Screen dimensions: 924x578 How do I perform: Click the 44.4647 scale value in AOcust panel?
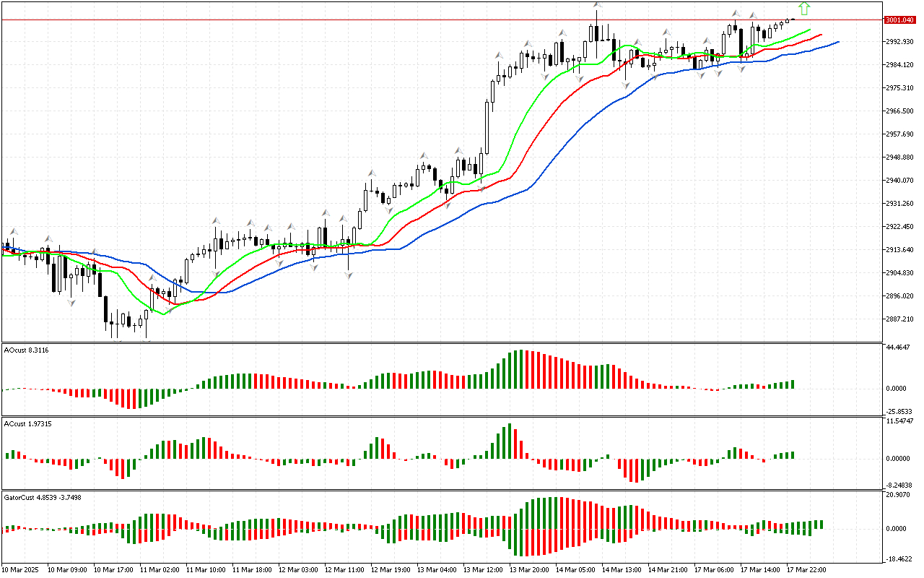[899, 348]
